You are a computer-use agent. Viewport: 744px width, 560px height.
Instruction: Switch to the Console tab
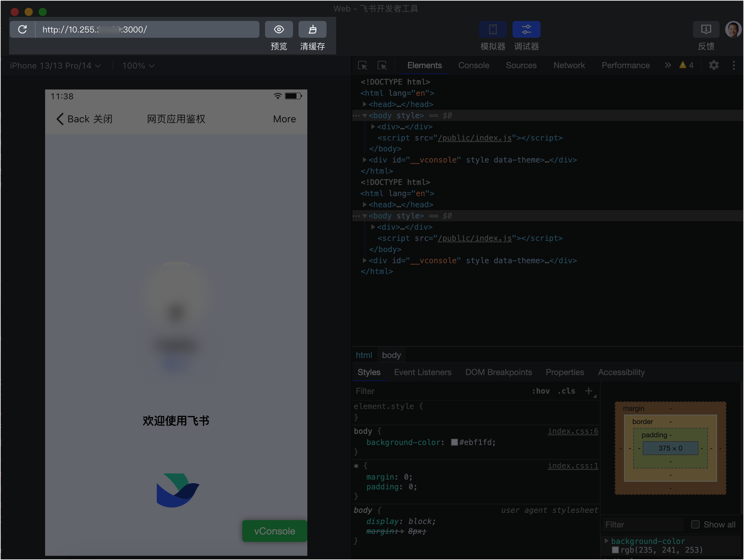point(473,65)
